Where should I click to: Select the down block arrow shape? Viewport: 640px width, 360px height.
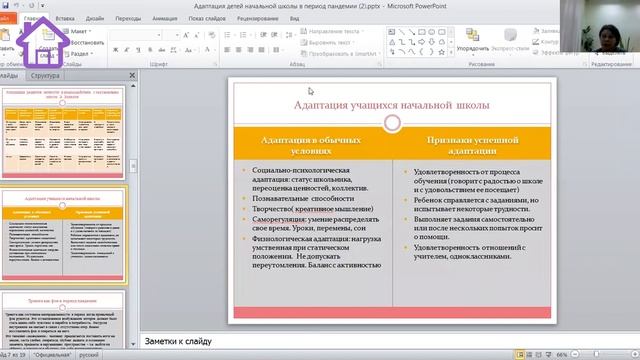431,42
